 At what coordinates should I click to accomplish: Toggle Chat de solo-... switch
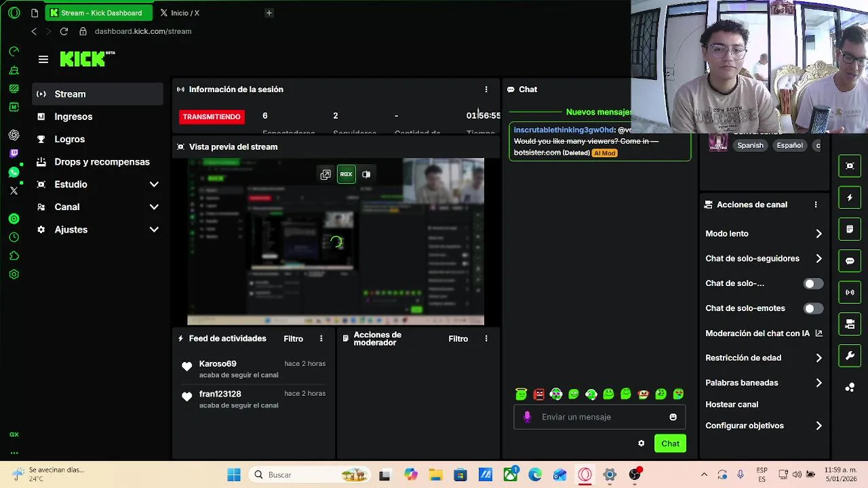tap(813, 283)
